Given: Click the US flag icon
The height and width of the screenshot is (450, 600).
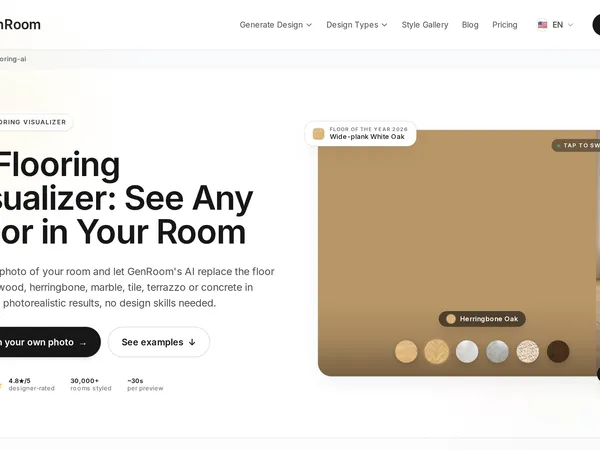Looking at the screenshot, I should coord(542,25).
